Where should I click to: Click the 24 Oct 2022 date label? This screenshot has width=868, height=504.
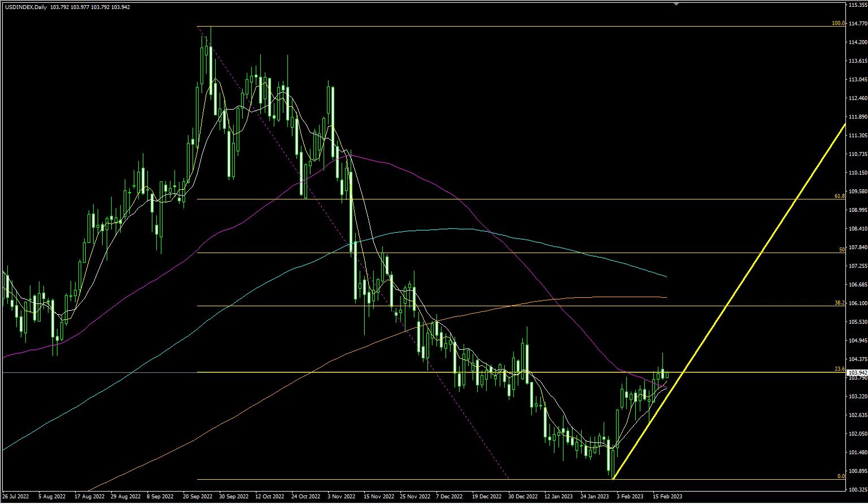306,497
